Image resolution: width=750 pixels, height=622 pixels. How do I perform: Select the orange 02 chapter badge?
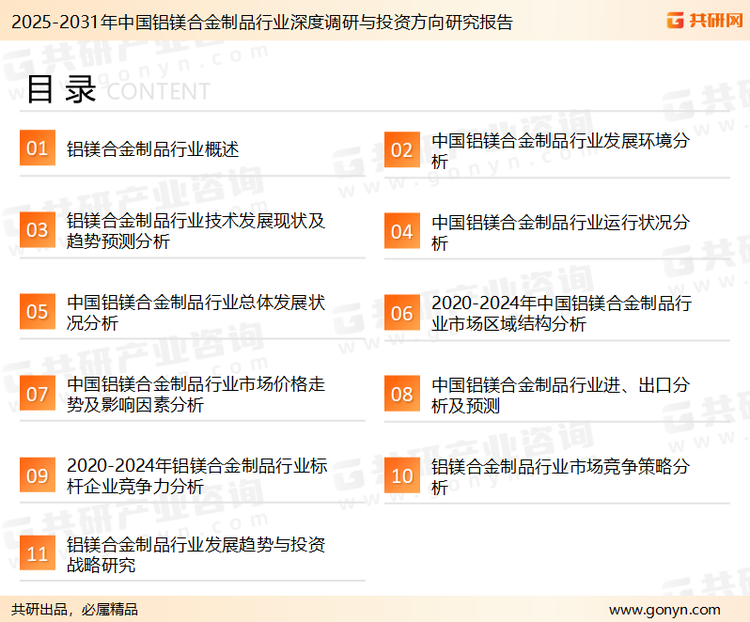pos(402,150)
